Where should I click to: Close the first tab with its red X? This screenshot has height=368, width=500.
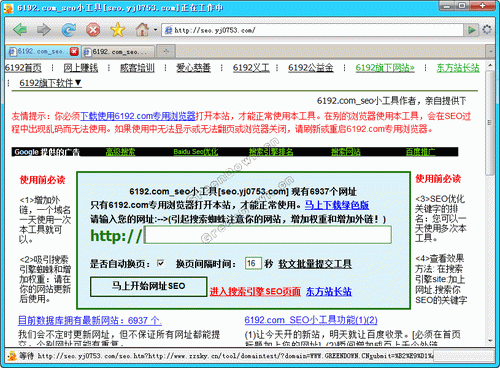point(74,52)
